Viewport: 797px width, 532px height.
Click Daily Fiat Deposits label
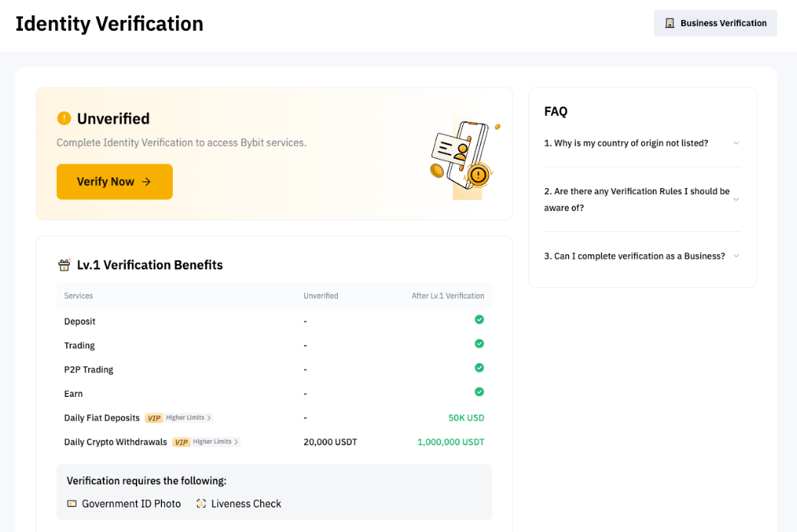101,418
